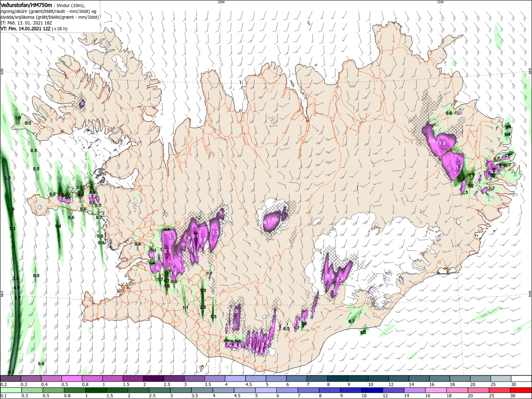This screenshot has height=399, width=532.
Task: Pick the bright pink 0.5 swatch in top legend row
Action: [x=72, y=379]
